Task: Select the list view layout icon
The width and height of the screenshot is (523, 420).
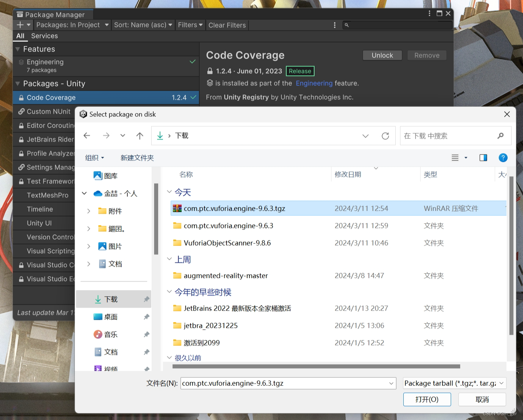Action: [455, 158]
